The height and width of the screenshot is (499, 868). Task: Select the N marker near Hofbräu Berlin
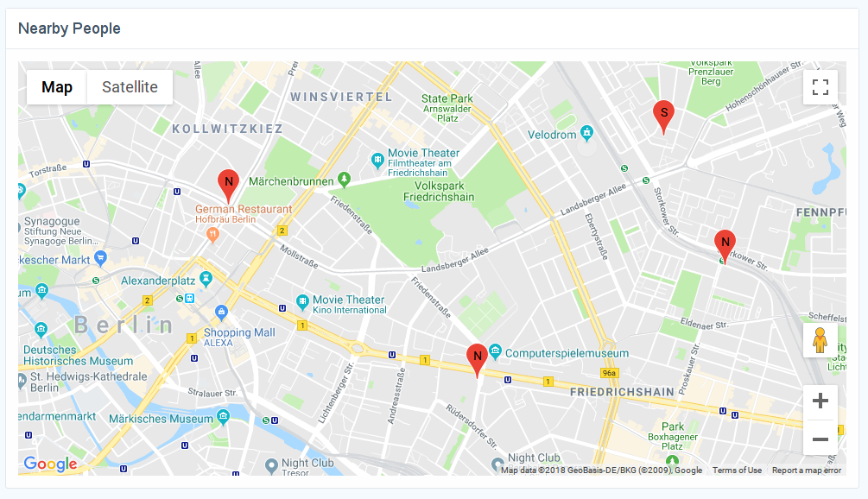(228, 186)
